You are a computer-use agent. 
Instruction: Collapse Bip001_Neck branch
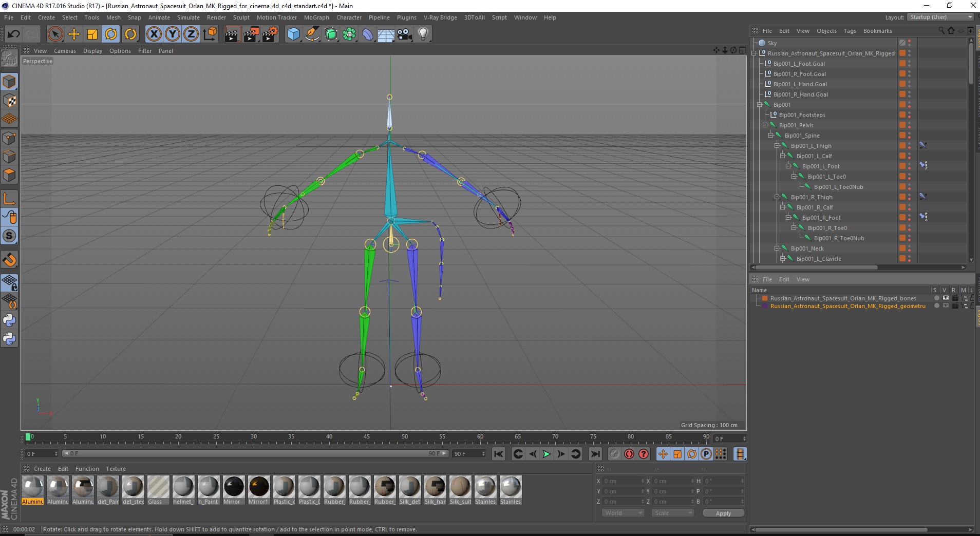777,248
